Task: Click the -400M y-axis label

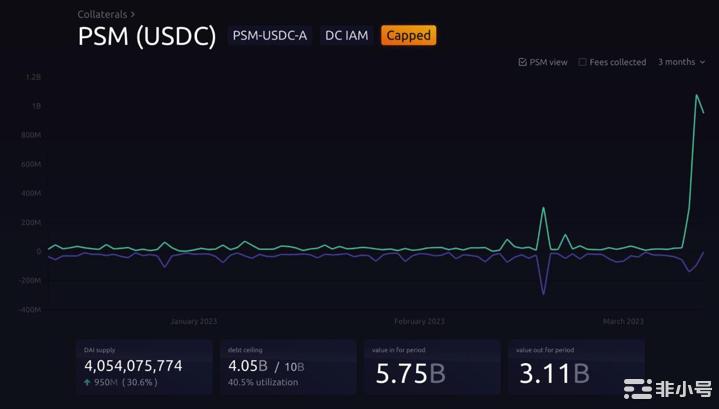Action: click(30, 310)
